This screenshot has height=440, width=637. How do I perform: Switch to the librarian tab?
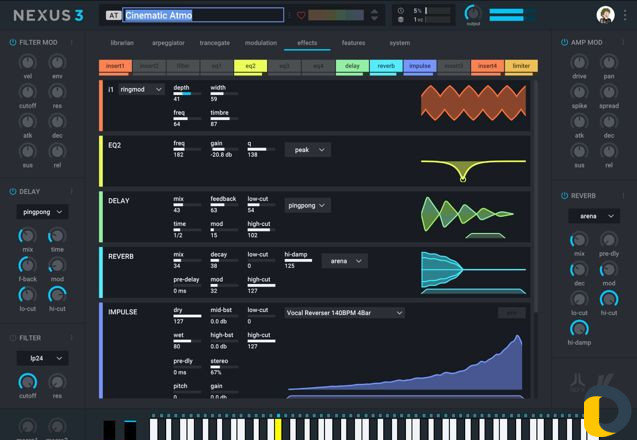point(122,43)
